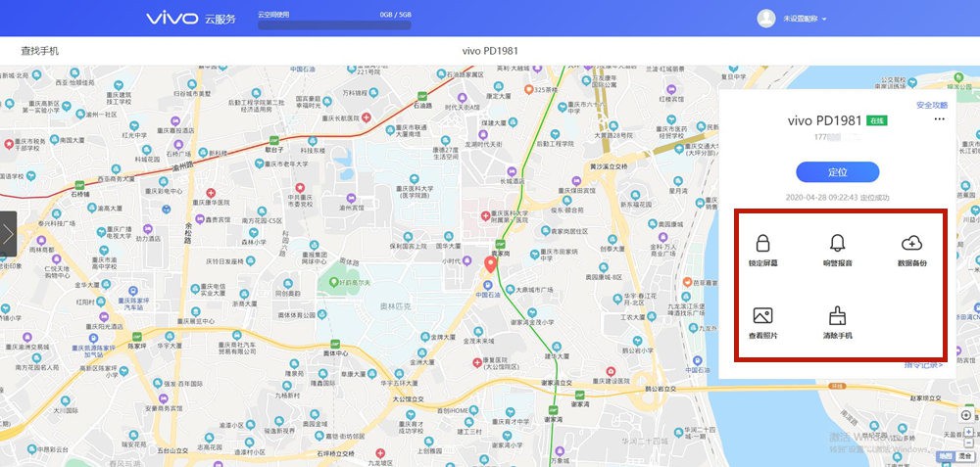Trigger the alarm bell (响警报音) icon
The image size is (980, 467).
point(837,243)
